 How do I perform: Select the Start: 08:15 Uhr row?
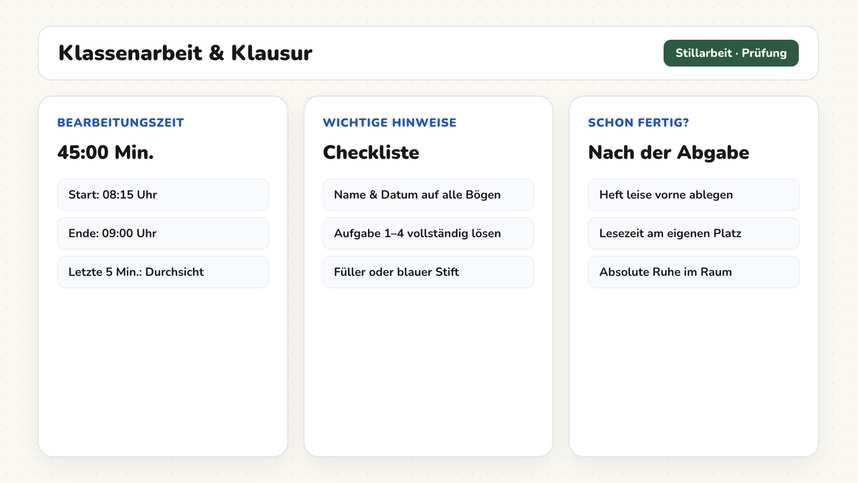point(163,195)
